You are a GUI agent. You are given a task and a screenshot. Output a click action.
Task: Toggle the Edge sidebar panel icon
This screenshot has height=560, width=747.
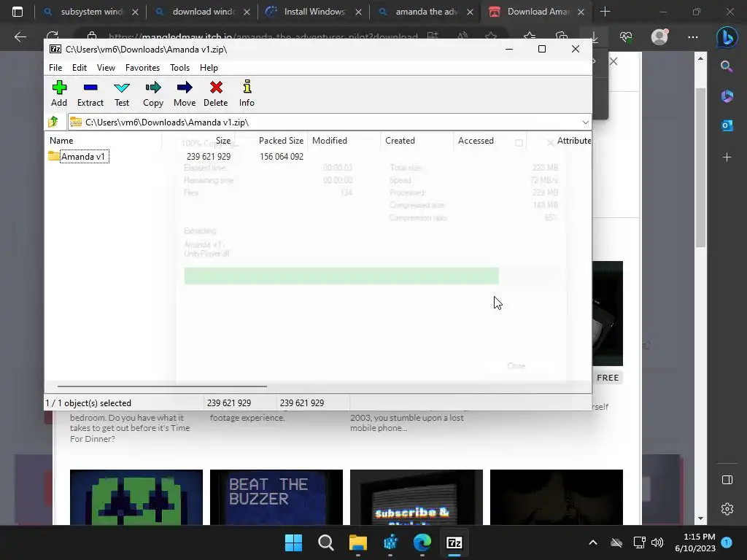pyautogui.click(x=727, y=480)
